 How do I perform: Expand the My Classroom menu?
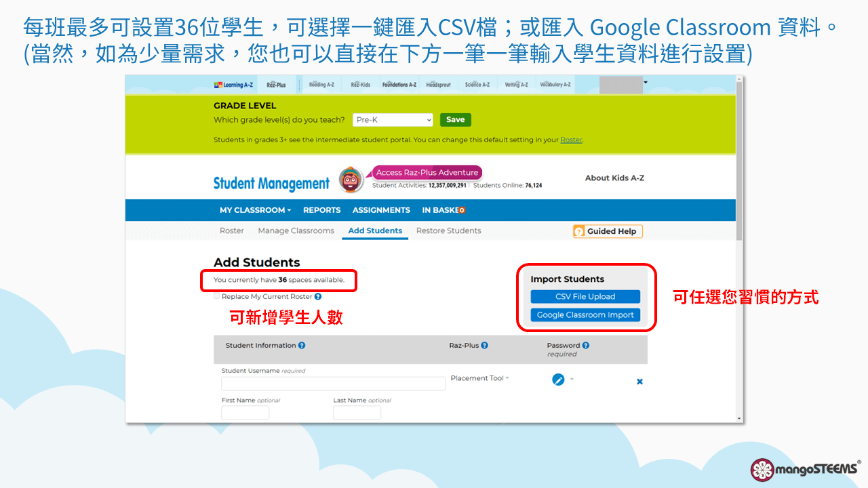tap(255, 210)
